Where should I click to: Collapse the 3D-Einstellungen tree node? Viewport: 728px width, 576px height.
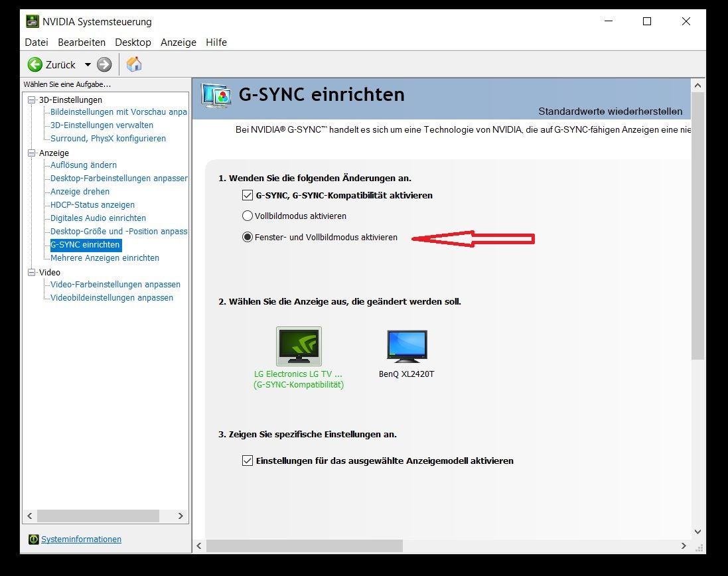[x=32, y=100]
